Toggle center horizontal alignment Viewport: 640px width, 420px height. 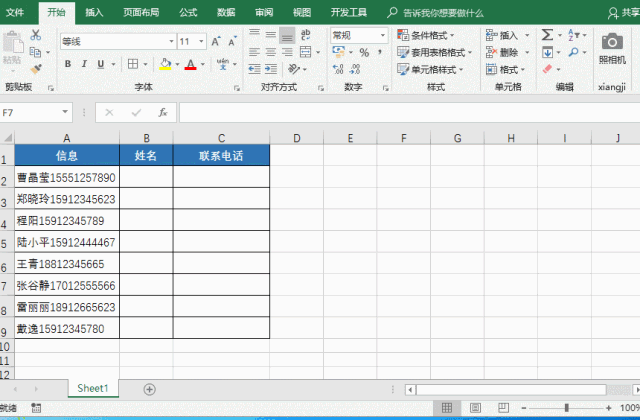click(x=271, y=52)
